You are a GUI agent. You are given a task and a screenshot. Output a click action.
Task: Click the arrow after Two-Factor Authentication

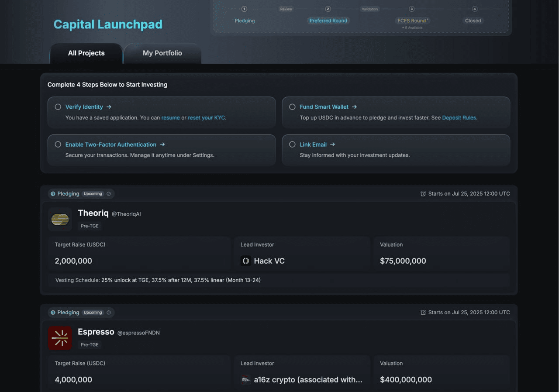click(162, 144)
